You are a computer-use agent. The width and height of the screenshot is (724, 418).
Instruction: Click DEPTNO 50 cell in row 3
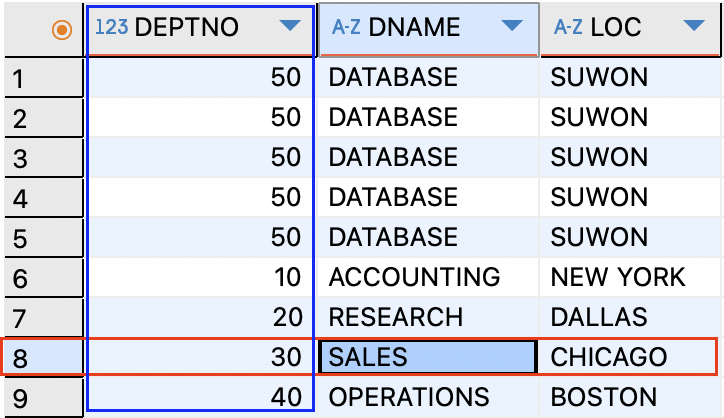pyautogui.click(x=200, y=157)
